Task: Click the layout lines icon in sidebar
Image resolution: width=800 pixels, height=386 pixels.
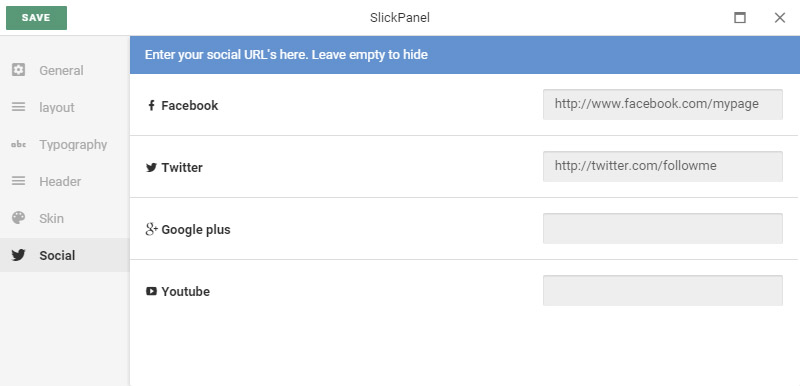Action: tap(18, 107)
